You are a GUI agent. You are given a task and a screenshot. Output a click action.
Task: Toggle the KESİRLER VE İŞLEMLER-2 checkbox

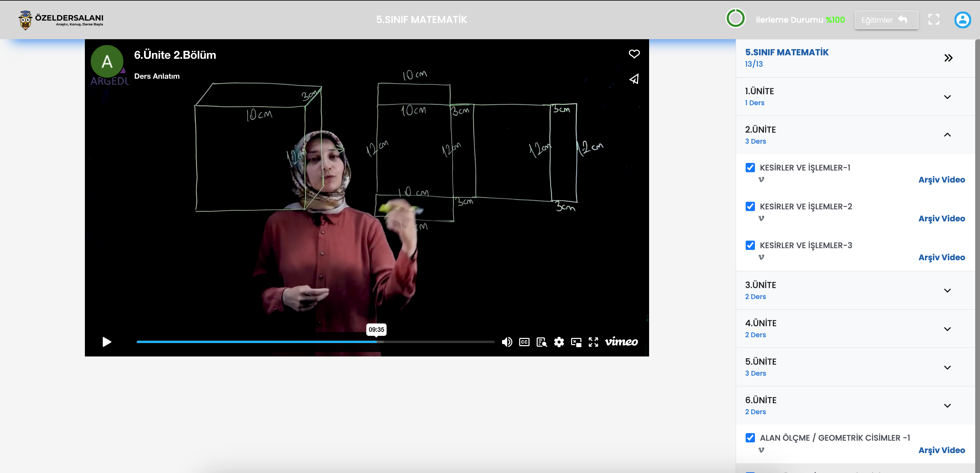750,206
